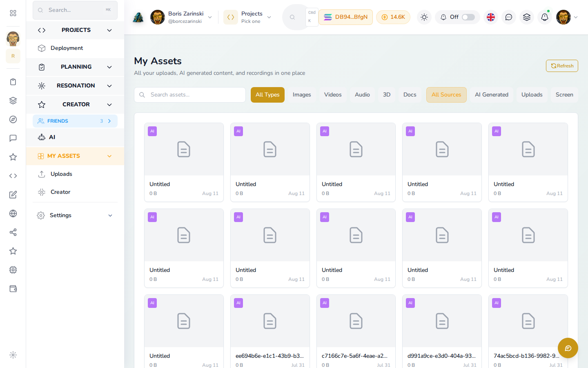
Task: Select the Docs type filter
Action: click(410, 95)
